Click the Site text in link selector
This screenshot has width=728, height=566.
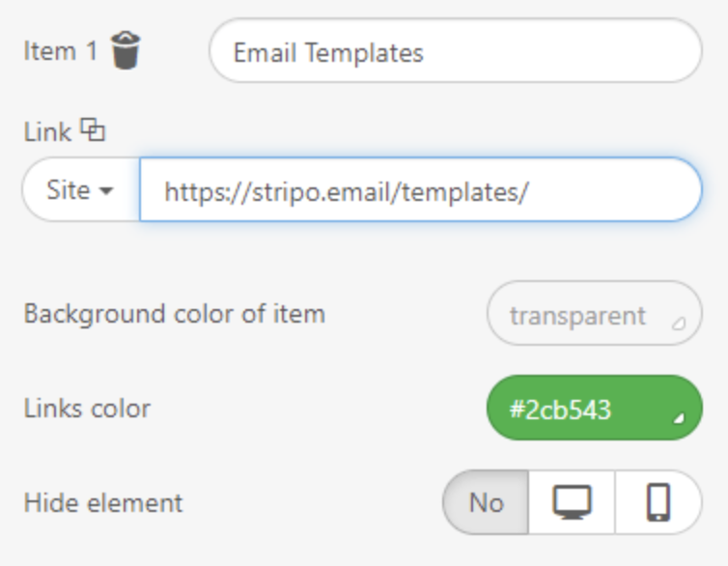click(x=69, y=190)
